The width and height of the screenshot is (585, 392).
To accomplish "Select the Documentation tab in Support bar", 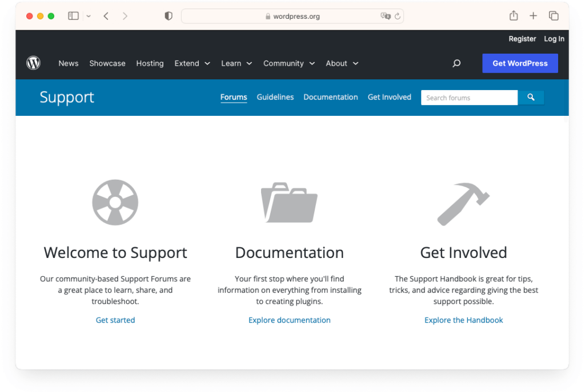I will [x=331, y=97].
